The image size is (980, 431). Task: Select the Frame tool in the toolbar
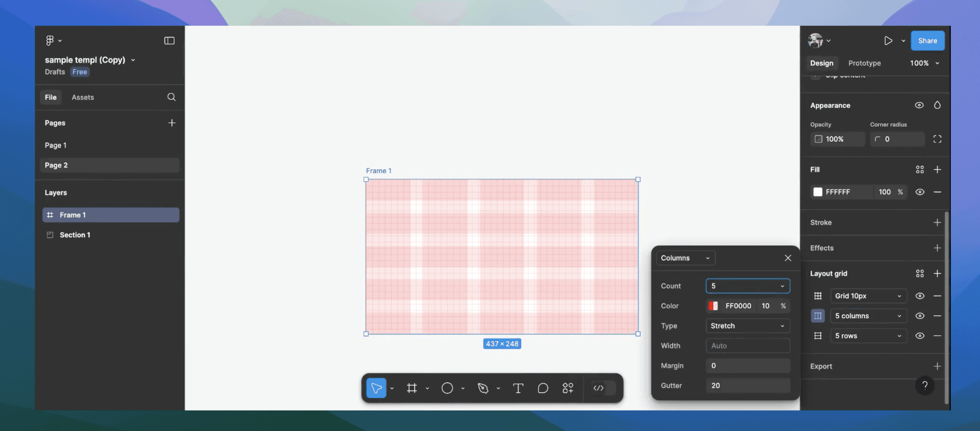pyautogui.click(x=412, y=388)
